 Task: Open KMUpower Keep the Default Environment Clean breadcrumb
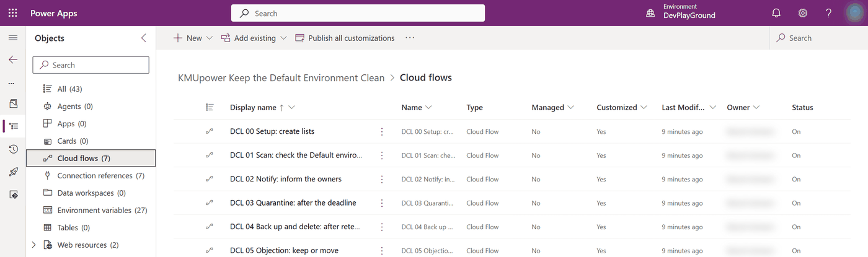(281, 78)
